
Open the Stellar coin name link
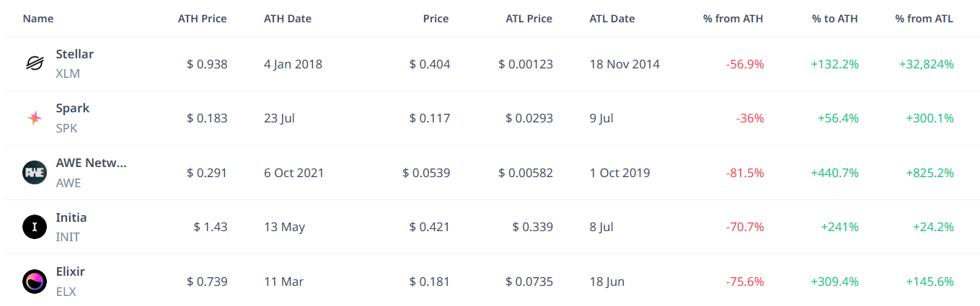pyautogui.click(x=74, y=54)
